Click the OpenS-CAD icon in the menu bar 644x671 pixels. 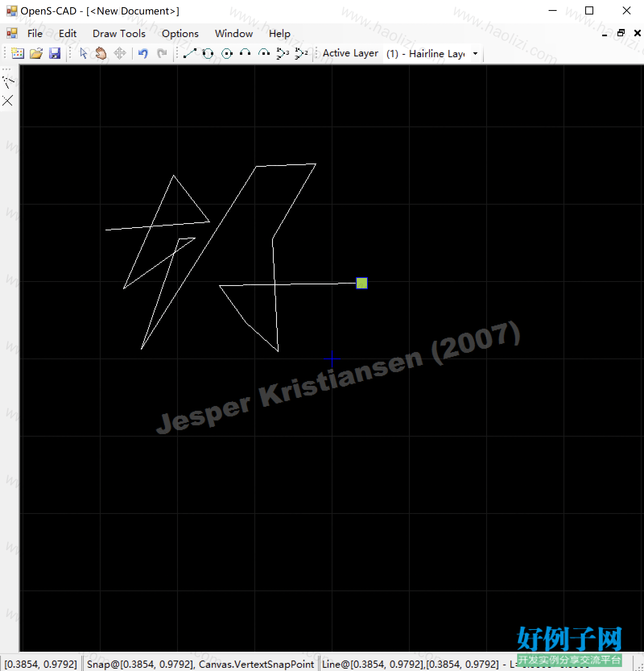click(x=12, y=33)
